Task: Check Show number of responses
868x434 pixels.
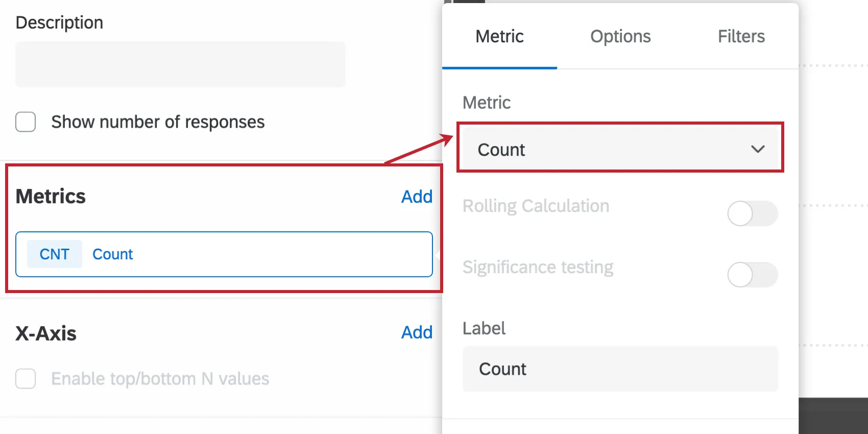Action: point(26,122)
